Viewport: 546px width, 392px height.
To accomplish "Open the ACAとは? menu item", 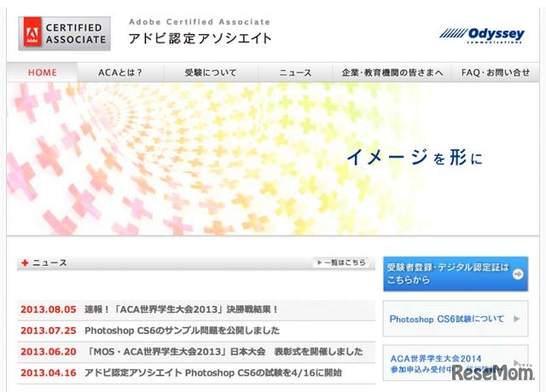I will (x=120, y=72).
